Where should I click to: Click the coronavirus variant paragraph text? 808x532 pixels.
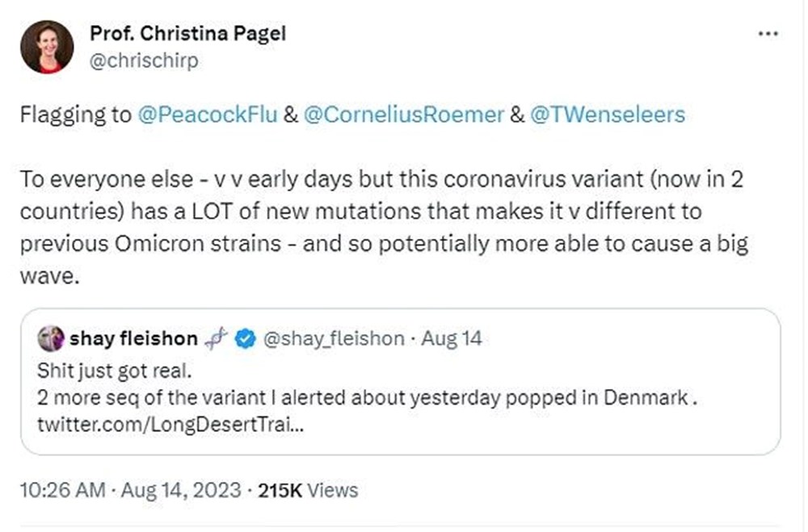(380, 212)
